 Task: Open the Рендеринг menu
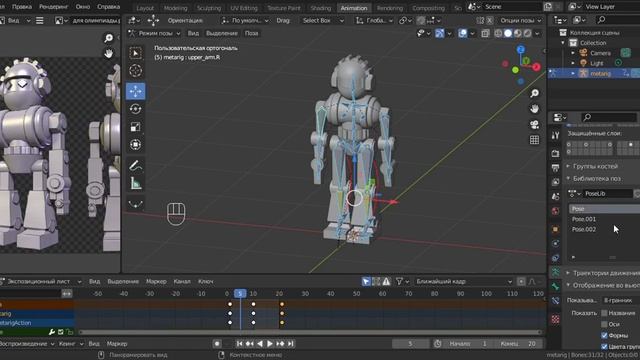click(53, 7)
